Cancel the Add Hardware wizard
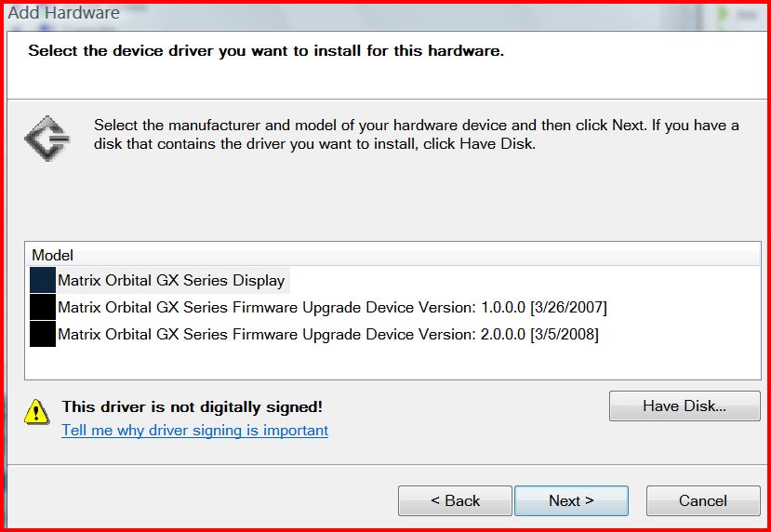Image resolution: width=771 pixels, height=532 pixels. pyautogui.click(x=703, y=500)
